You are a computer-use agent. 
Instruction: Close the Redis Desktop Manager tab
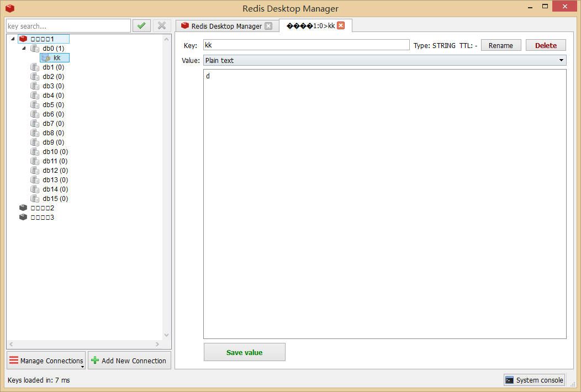coord(268,26)
